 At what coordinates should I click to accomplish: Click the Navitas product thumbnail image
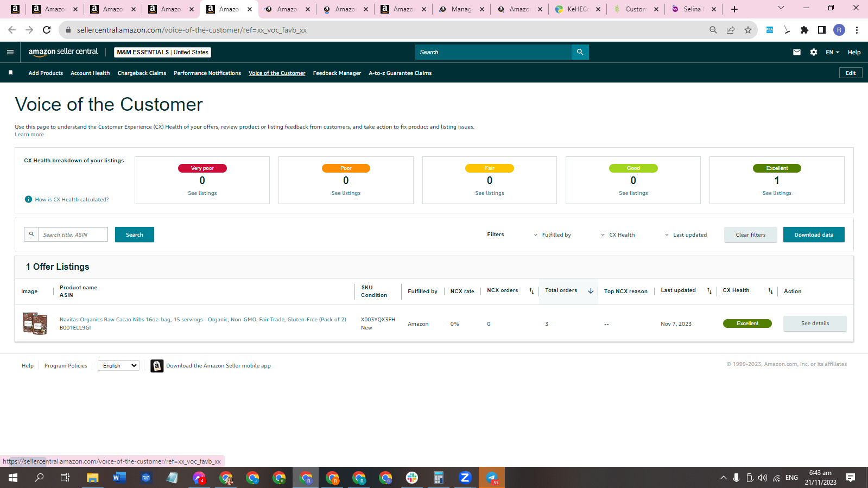click(35, 324)
